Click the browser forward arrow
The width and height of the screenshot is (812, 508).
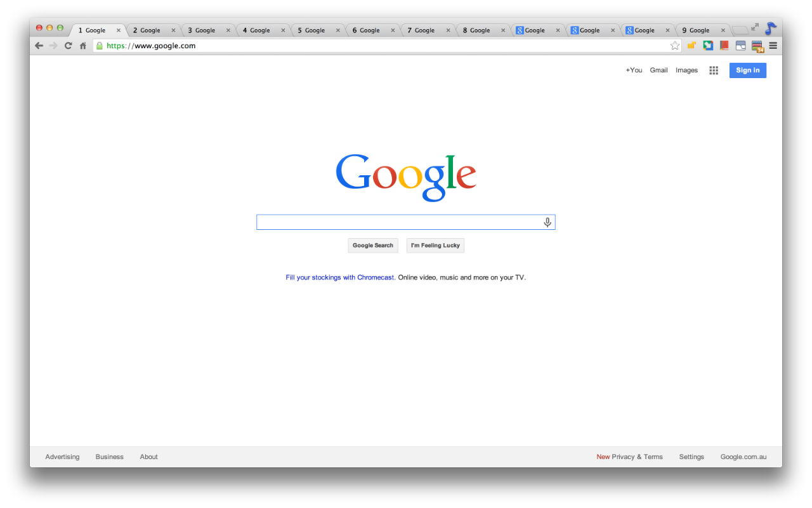[x=53, y=46]
